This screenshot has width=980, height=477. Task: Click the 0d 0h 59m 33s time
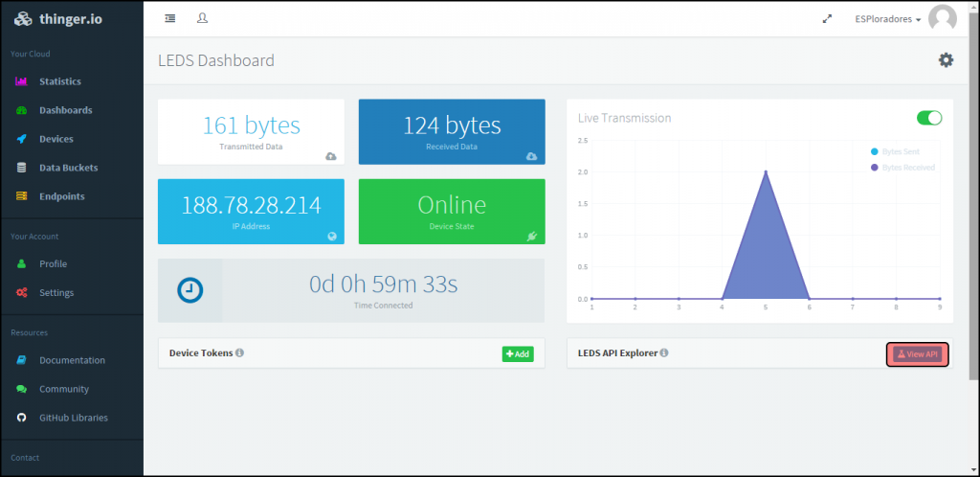click(383, 284)
